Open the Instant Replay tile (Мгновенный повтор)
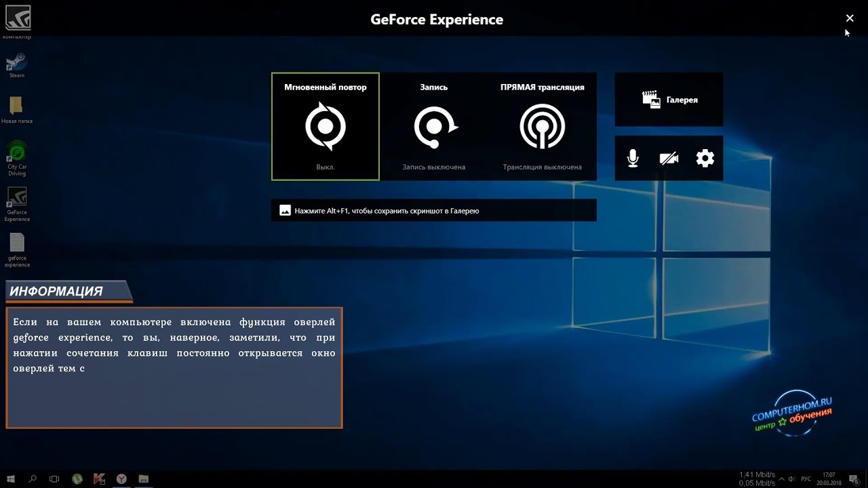The height and width of the screenshot is (488, 868). click(x=325, y=127)
